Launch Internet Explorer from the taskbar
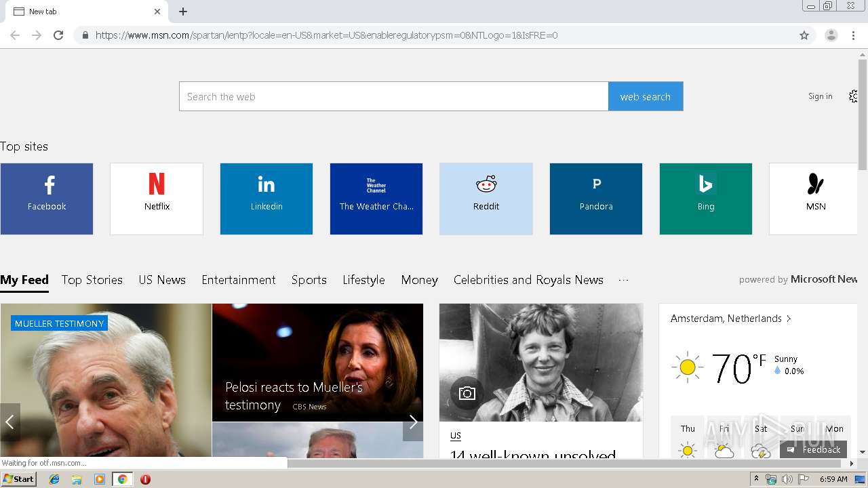 pyautogui.click(x=54, y=479)
